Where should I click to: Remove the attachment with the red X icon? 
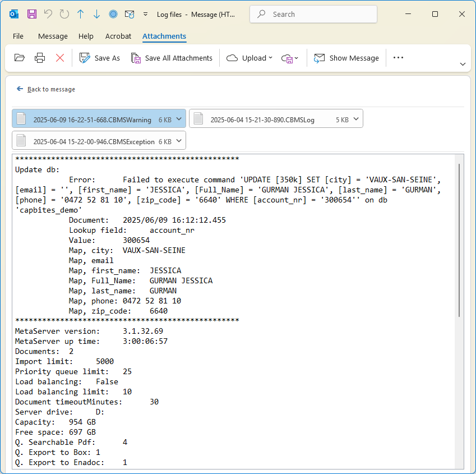(60, 58)
